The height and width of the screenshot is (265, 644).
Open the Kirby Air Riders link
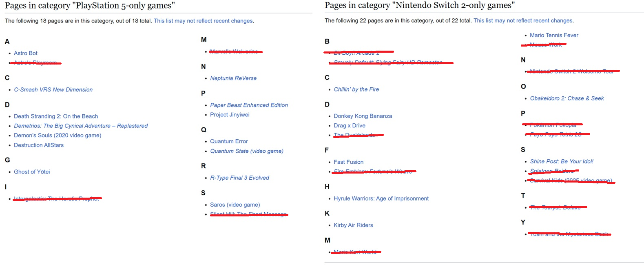pos(353,225)
